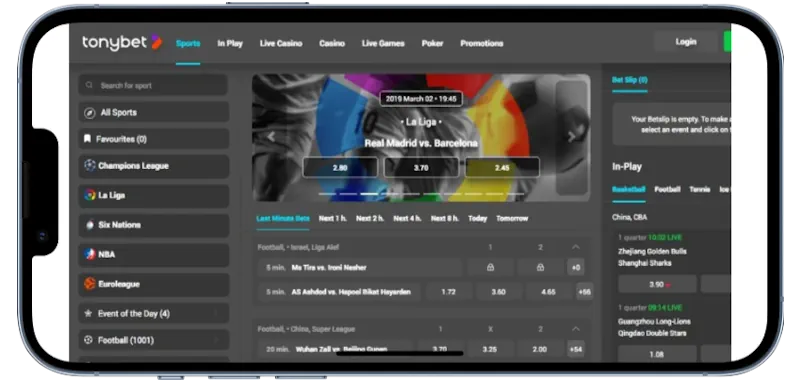Select odds 2.00 in the Wuhan Zall row
The height and width of the screenshot is (380, 800).
point(540,349)
